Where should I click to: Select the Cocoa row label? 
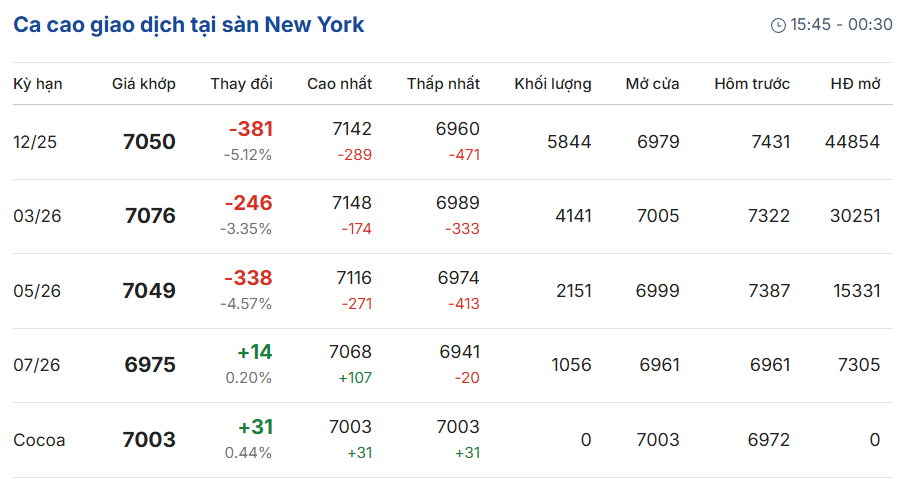[x=39, y=440]
